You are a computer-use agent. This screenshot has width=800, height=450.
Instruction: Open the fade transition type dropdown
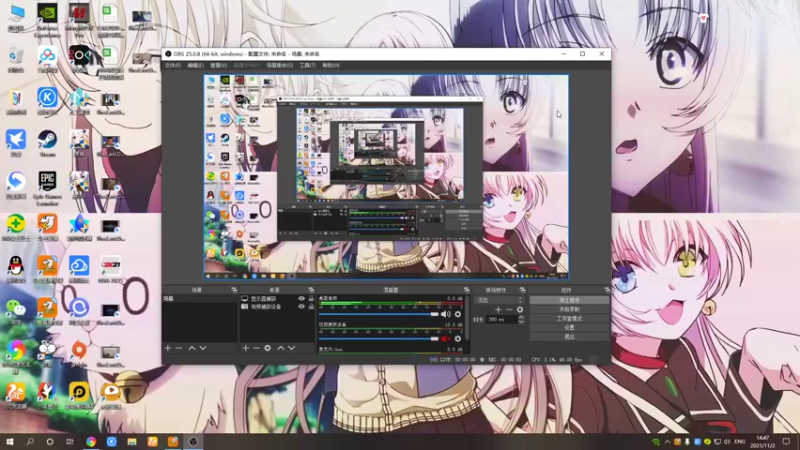pos(499,300)
